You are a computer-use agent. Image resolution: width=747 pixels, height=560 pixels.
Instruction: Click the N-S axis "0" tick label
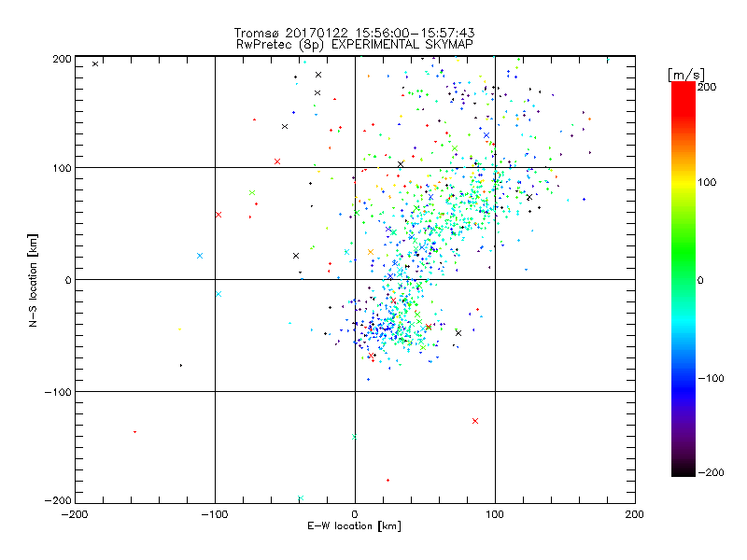(x=68, y=280)
